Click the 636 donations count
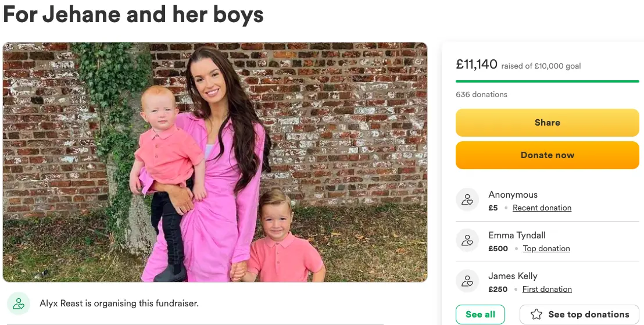 (481, 95)
